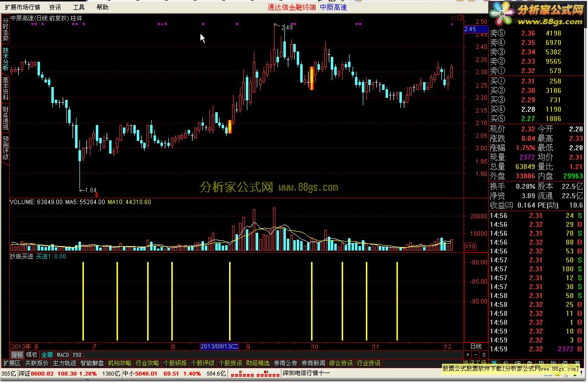This screenshot has height=383, width=588.
Task: Switch indicator to PBX
Action: pyautogui.click(x=77, y=355)
